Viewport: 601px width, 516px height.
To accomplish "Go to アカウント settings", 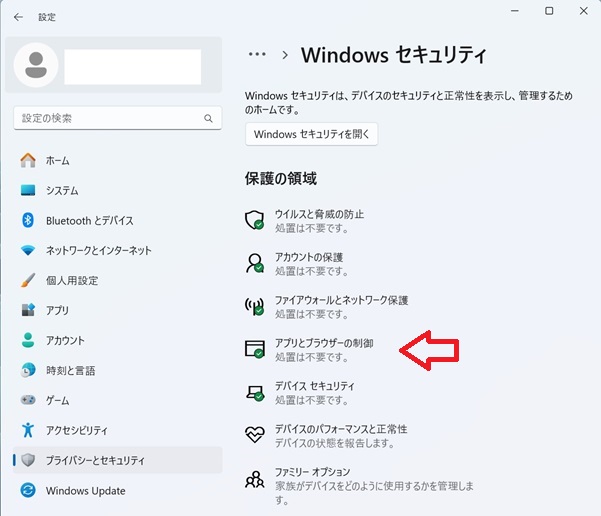I will pos(117,340).
